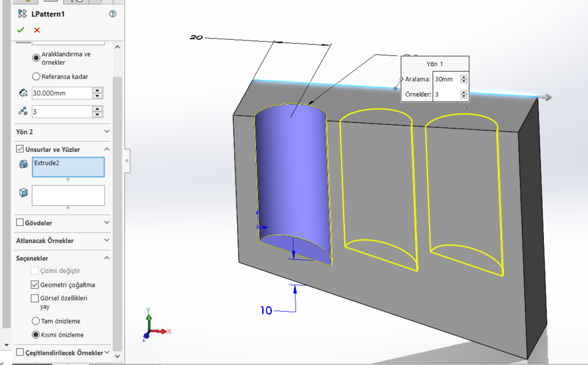This screenshot has width=588, height=365.
Task: Select the Referansa kadar radio button
Action: coord(36,76)
